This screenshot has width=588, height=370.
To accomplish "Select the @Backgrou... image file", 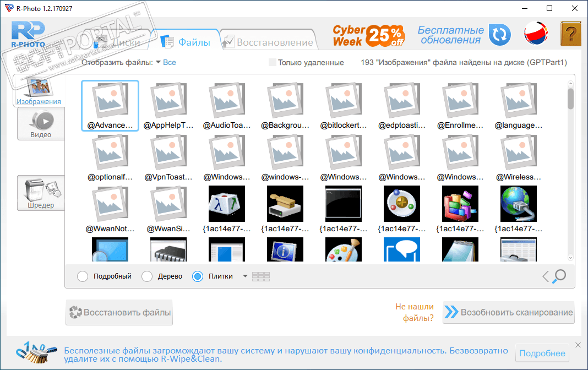I will (285, 106).
